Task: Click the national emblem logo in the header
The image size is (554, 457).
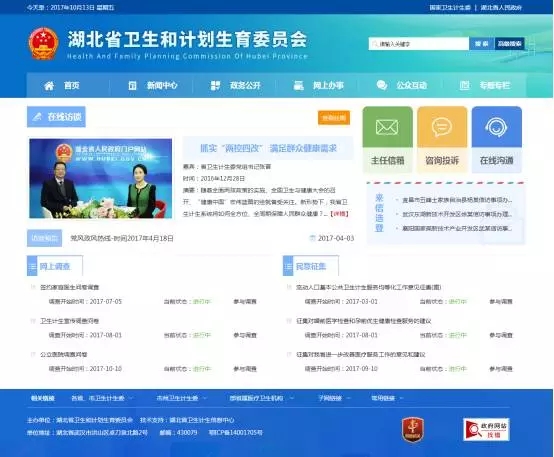Action: coord(43,43)
